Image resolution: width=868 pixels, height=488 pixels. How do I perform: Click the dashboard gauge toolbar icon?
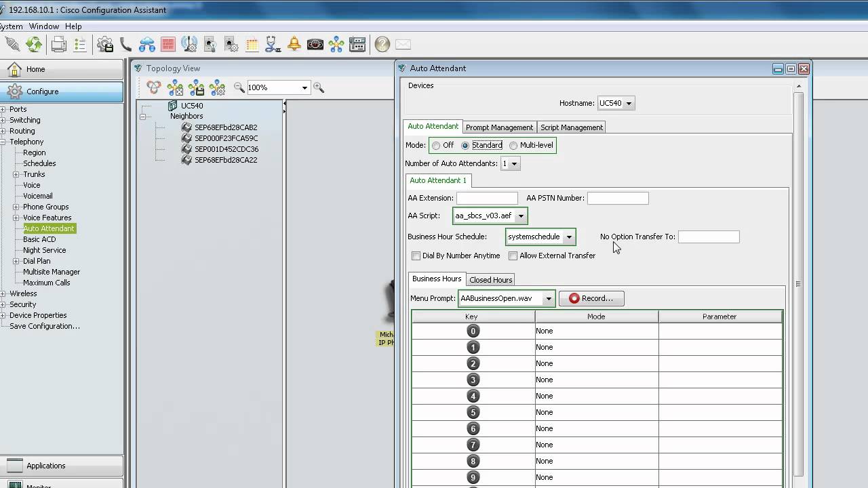(315, 45)
